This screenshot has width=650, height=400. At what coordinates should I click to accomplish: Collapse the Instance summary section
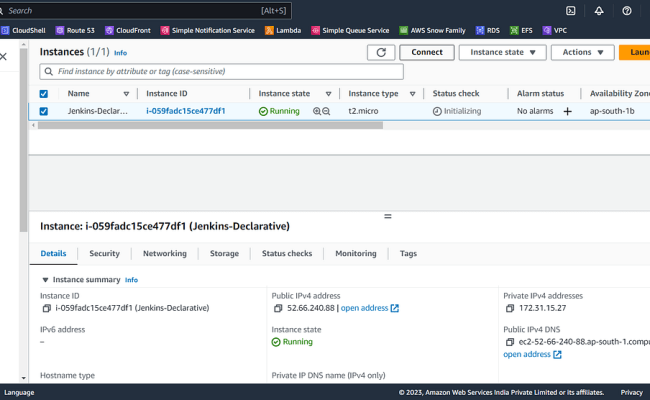pos(45,280)
